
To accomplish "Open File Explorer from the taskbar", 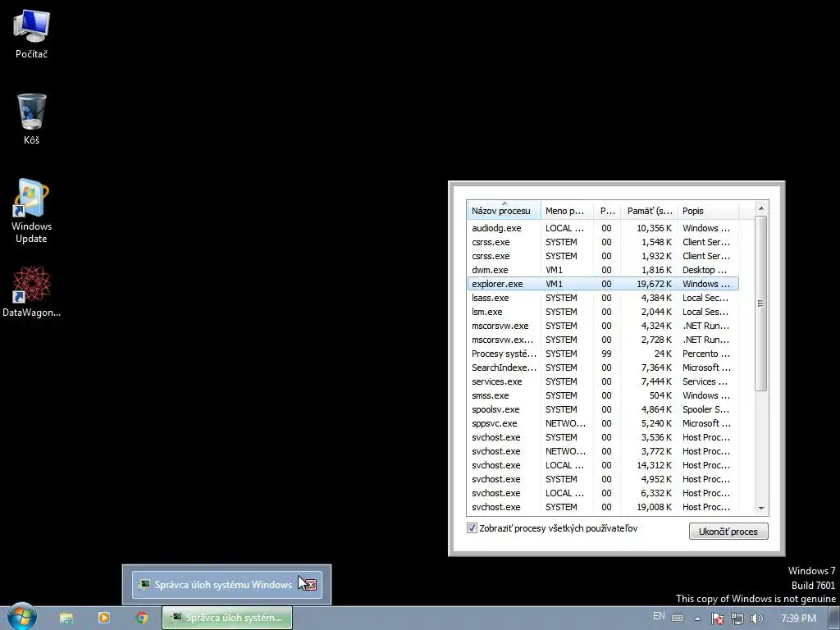I will (66, 618).
